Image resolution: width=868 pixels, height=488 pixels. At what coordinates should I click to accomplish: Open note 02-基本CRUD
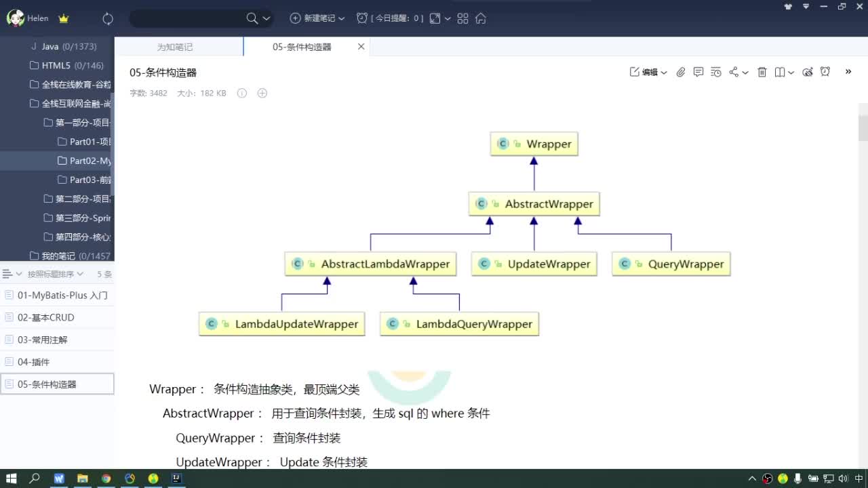click(57, 317)
